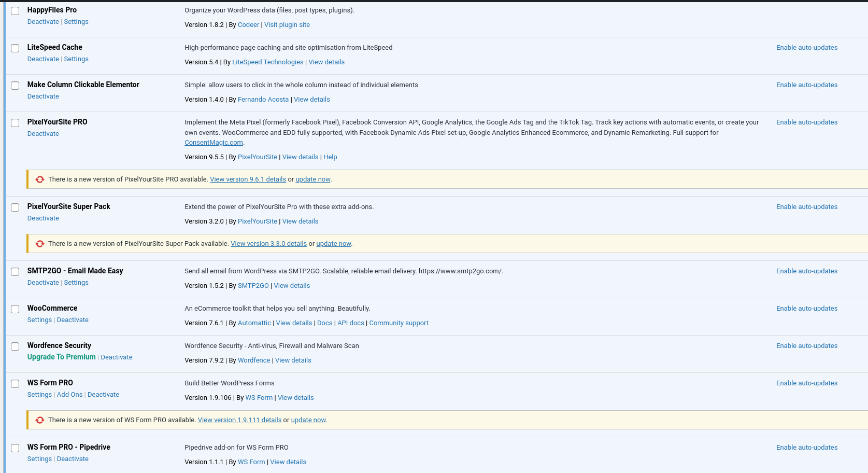Open PixelYourSite PRO Help link
The width and height of the screenshot is (868, 473).
click(x=330, y=157)
